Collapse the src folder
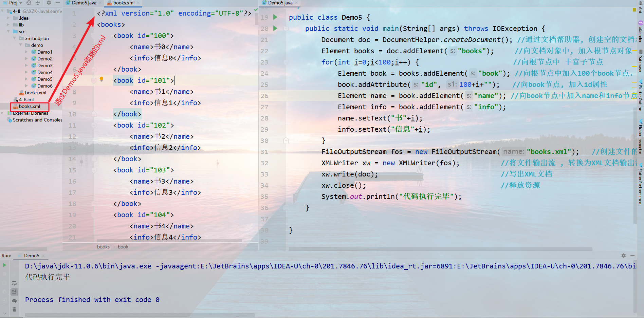 (x=8, y=32)
